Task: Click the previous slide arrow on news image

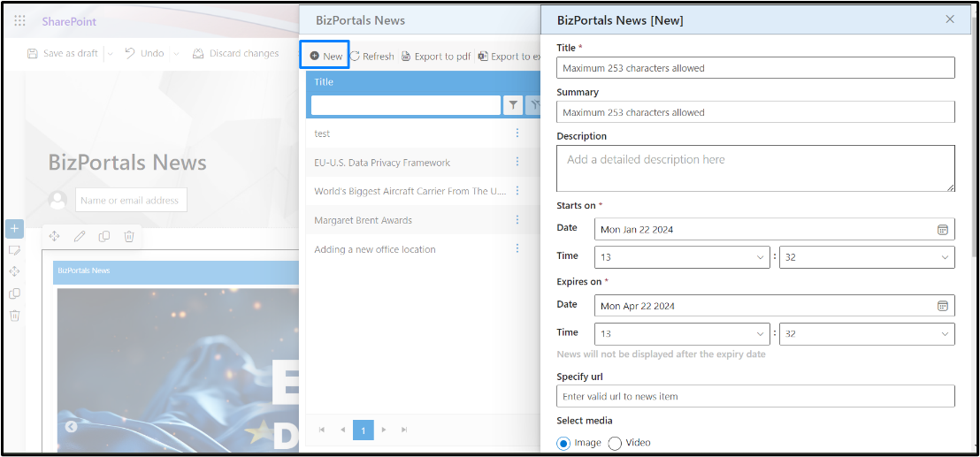Action: pos(72,427)
